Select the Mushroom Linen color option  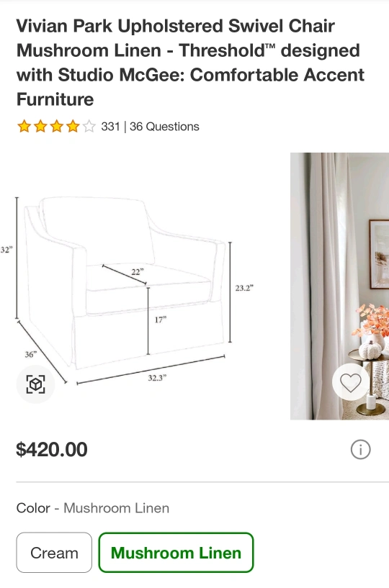click(x=176, y=553)
